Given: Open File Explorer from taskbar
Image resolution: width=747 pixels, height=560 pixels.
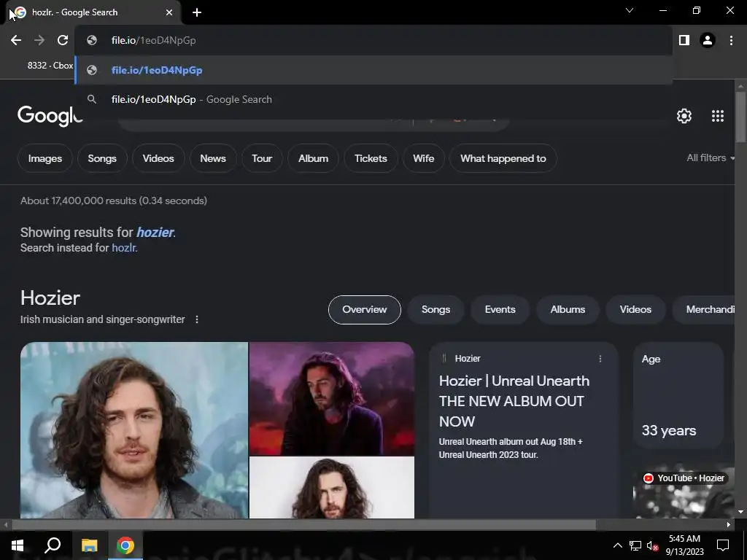Looking at the screenshot, I should 89,545.
